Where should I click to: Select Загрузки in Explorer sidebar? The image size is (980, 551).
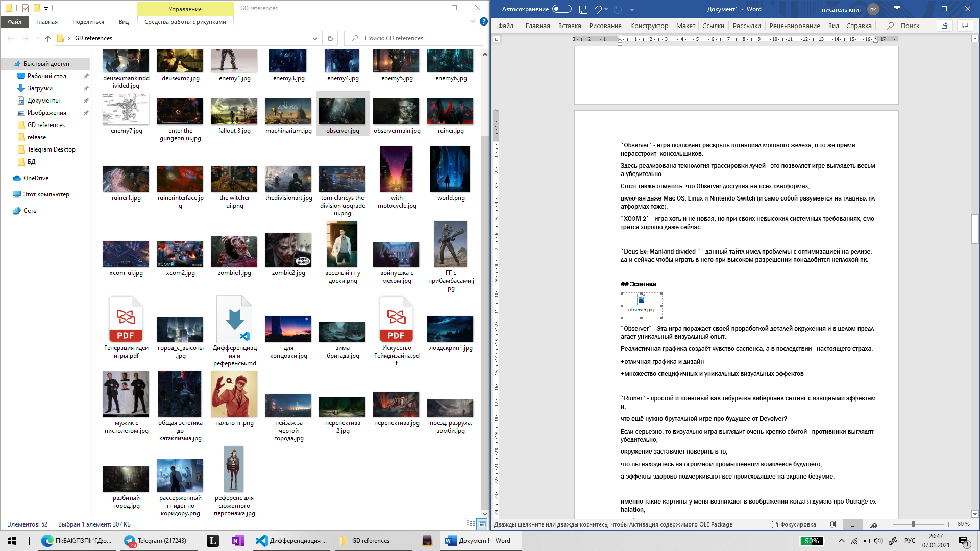(x=40, y=88)
